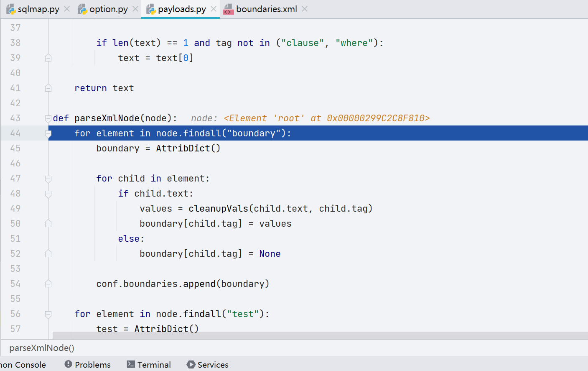Close the boundaries.xml tab
Viewport: 588px width, 371px height.
(x=305, y=9)
